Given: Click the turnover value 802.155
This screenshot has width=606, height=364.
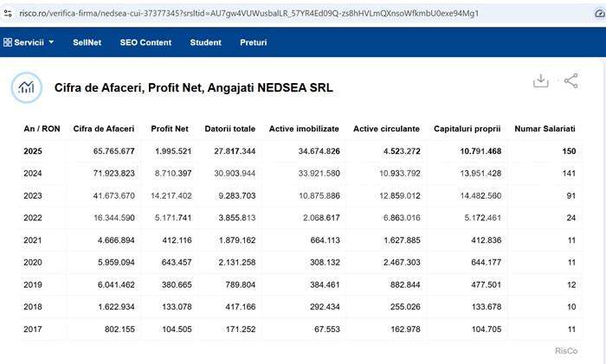Looking at the screenshot, I should click(x=119, y=329).
